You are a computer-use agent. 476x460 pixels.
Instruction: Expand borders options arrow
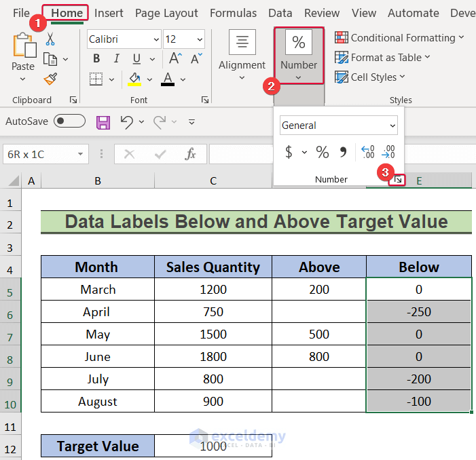[x=112, y=80]
